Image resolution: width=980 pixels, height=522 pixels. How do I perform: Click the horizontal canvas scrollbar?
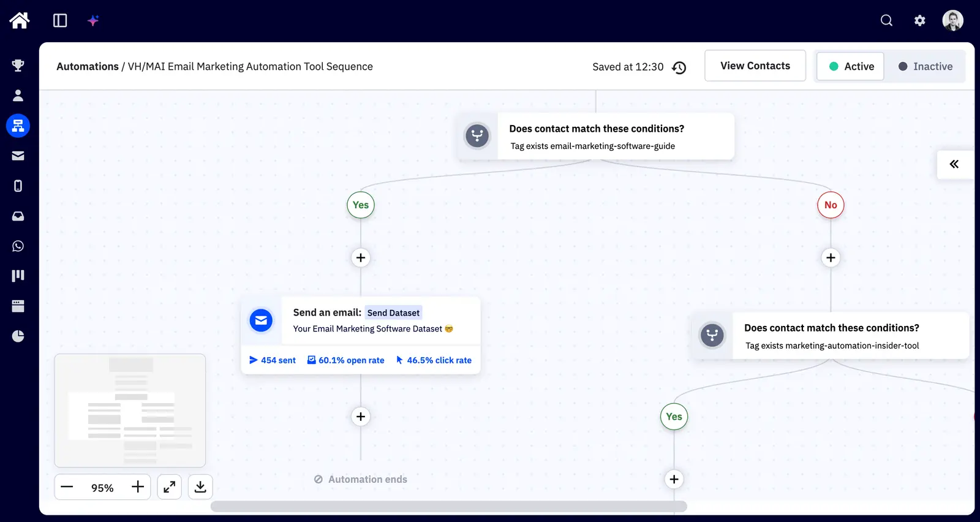(x=448, y=507)
